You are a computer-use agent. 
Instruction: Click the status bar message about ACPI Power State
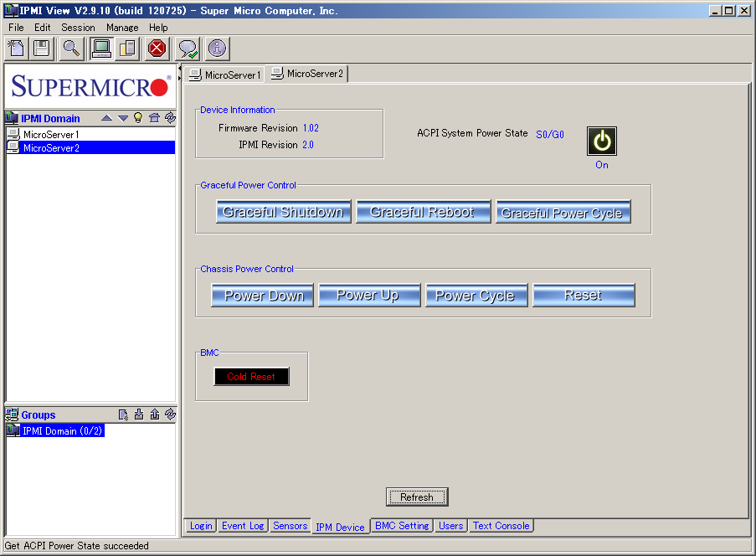click(77, 546)
